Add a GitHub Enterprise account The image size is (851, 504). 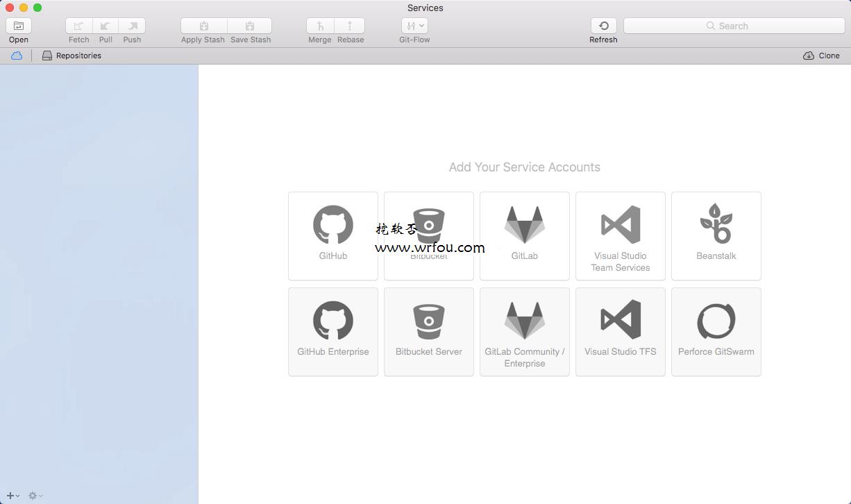tap(333, 332)
